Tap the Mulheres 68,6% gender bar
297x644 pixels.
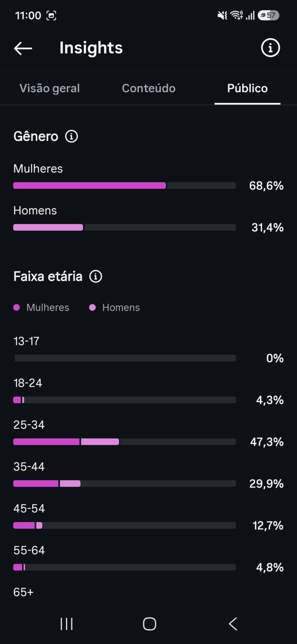coord(125,186)
